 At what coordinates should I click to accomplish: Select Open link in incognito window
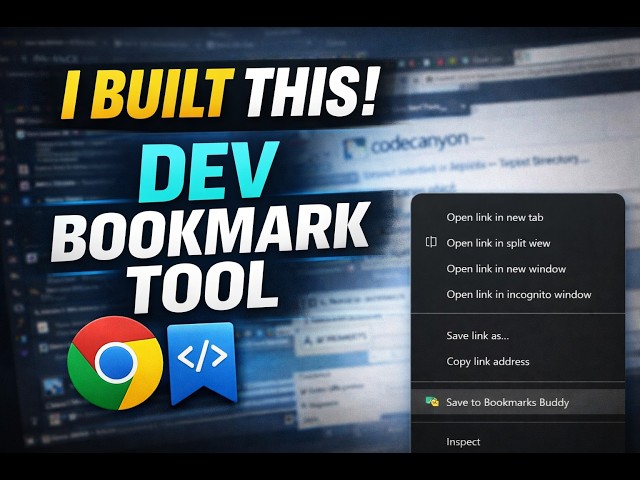[518, 295]
